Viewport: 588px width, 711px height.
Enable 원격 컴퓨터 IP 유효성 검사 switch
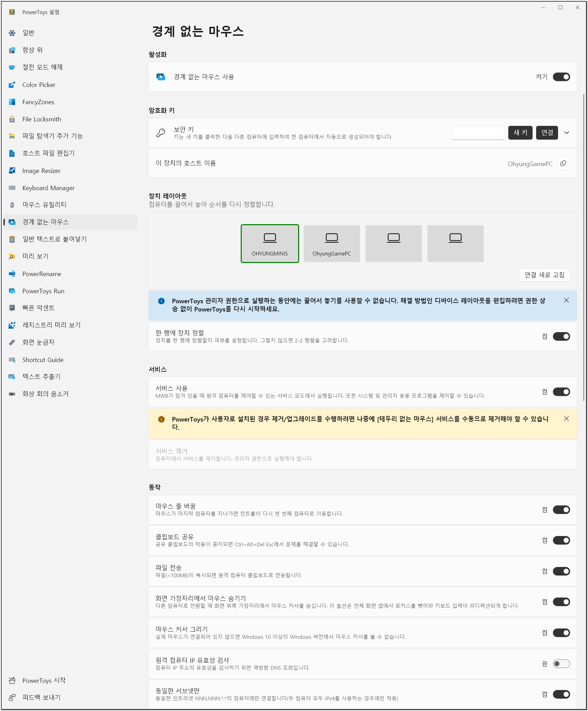coord(561,664)
